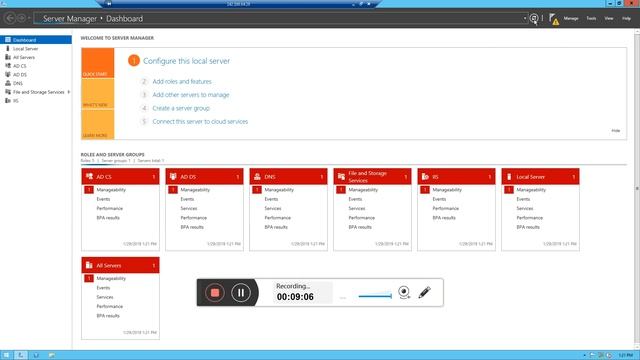Click Add other servers to manage

pyautogui.click(x=191, y=95)
